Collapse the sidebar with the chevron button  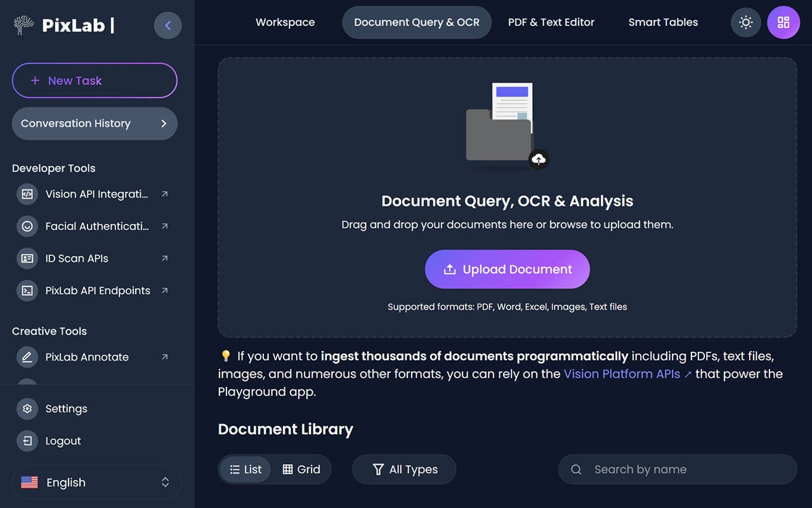point(167,25)
